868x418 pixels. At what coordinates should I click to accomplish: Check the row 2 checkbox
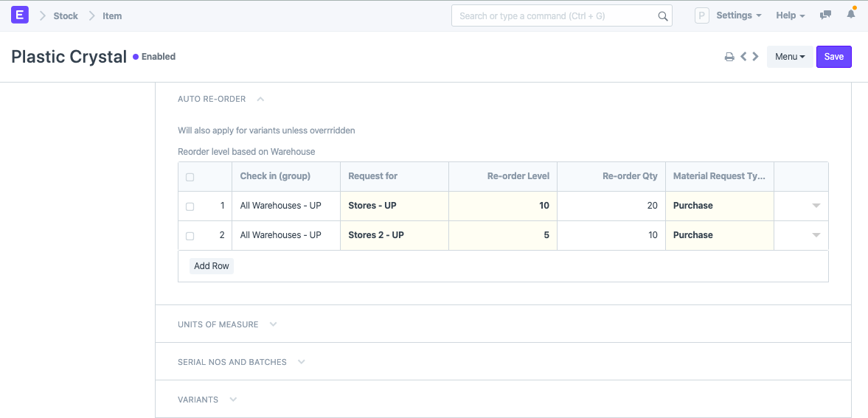click(x=190, y=236)
